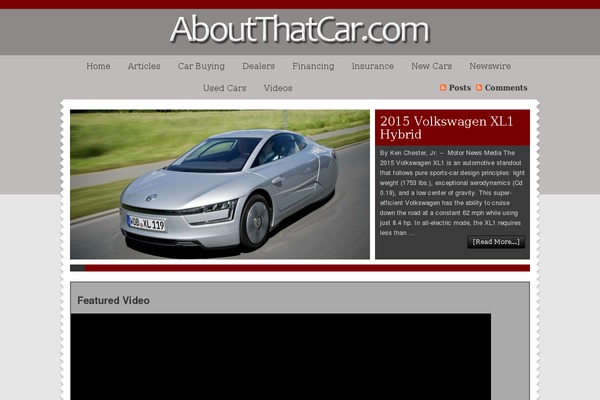The width and height of the screenshot is (600, 400).
Task: Select the Videos menu item
Action: coord(278,88)
